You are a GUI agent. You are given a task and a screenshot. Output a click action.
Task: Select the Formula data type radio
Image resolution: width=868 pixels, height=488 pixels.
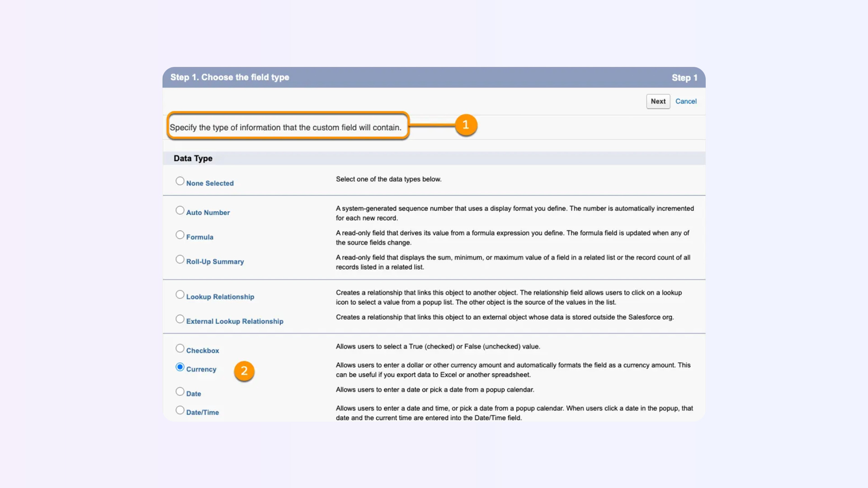point(180,235)
